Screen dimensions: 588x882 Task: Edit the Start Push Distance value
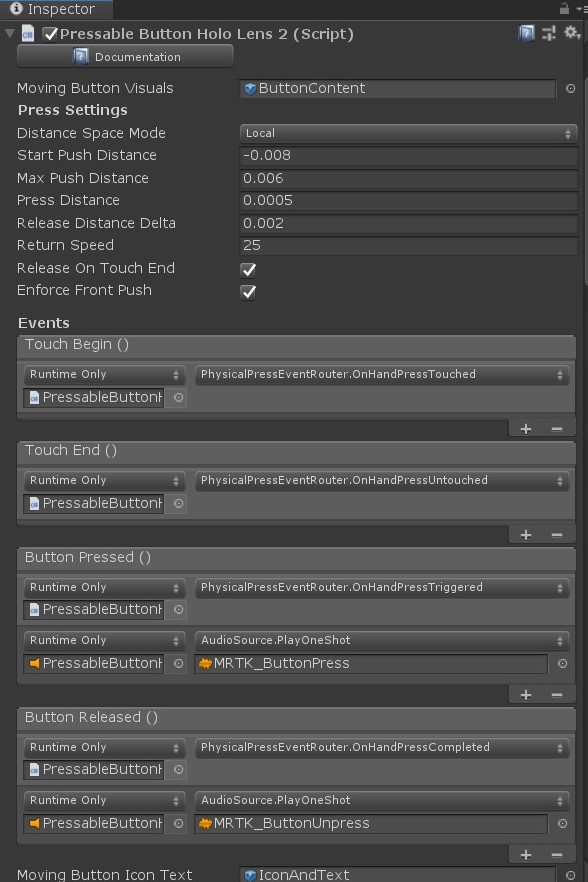coord(409,155)
